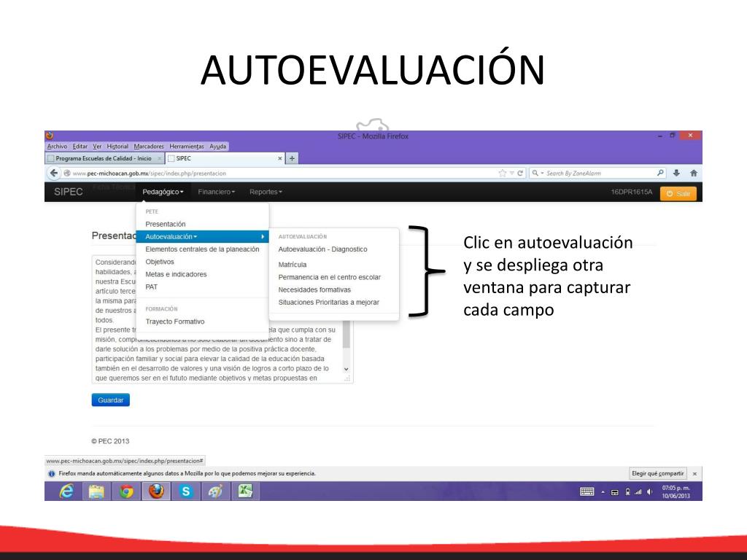The width and height of the screenshot is (747, 560).
Task: Go to Firefox home page icon
Action: [694, 174]
